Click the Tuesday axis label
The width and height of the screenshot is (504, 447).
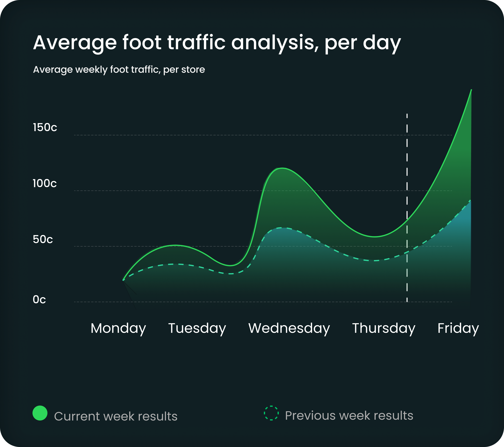[x=197, y=328]
